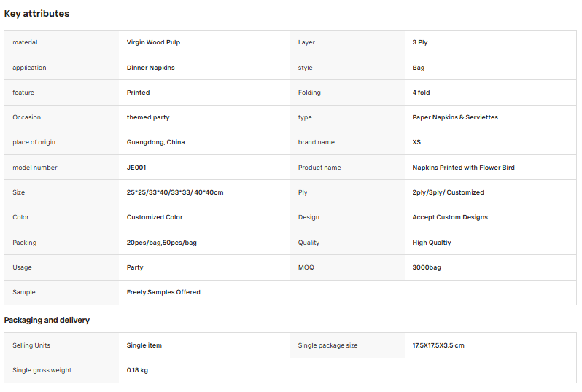Click the Packaging and delivery heading
This screenshot has width=582, height=392.
pyautogui.click(x=47, y=320)
